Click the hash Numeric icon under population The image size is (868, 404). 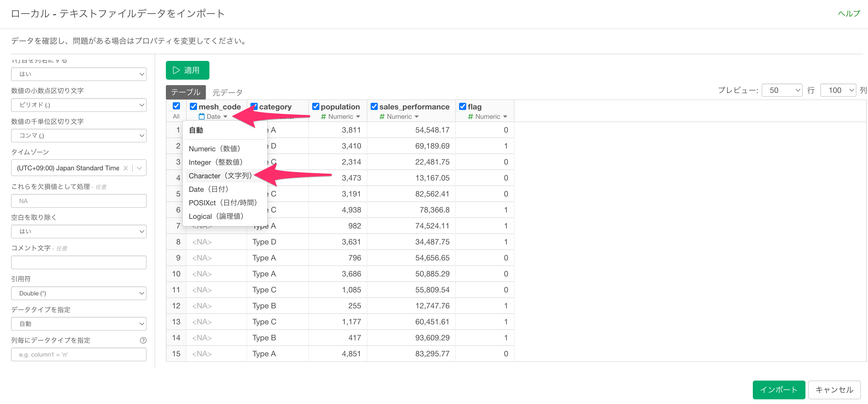click(324, 117)
